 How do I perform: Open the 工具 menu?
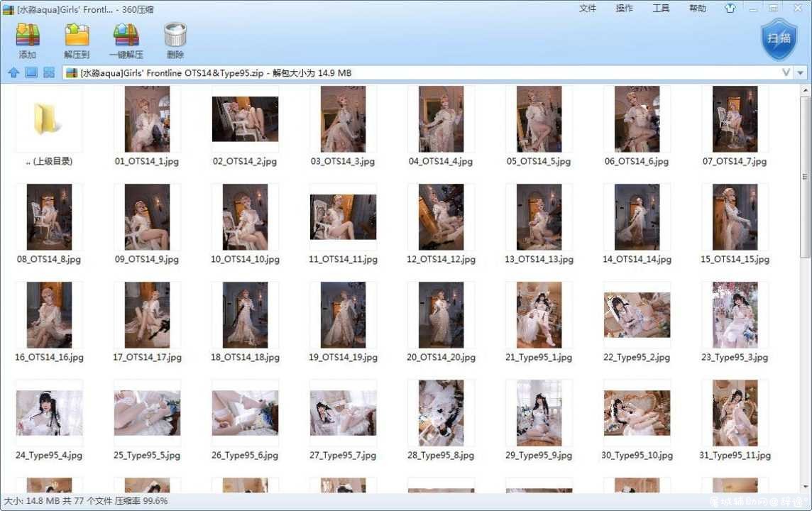(x=661, y=9)
